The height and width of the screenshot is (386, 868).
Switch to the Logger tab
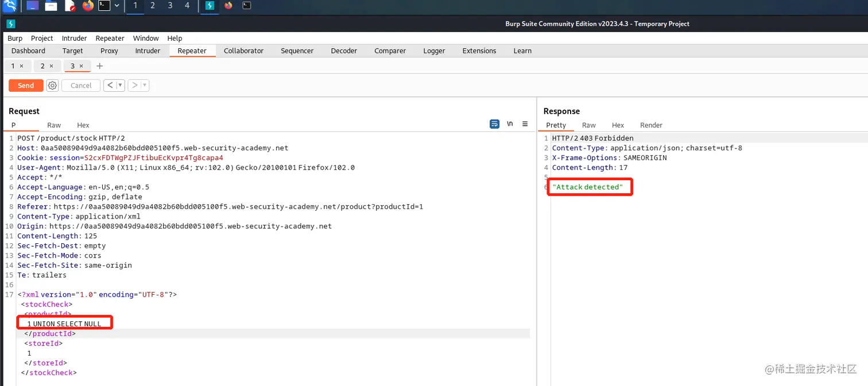pyautogui.click(x=434, y=50)
